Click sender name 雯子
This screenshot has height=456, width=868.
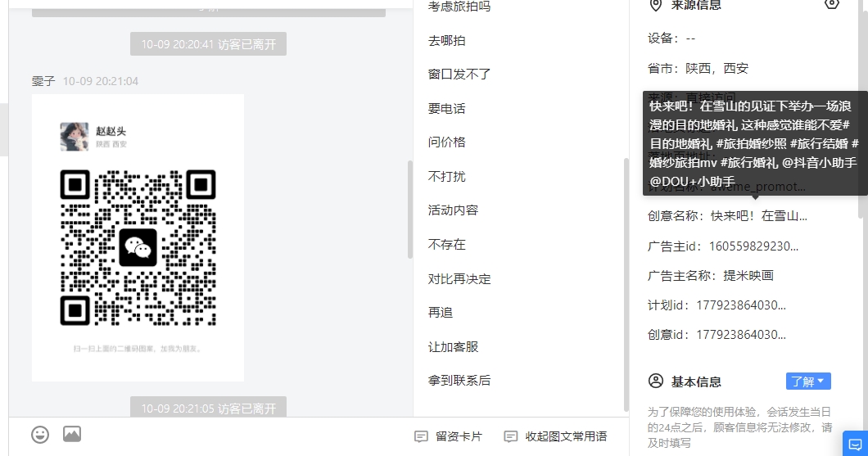pyautogui.click(x=43, y=81)
